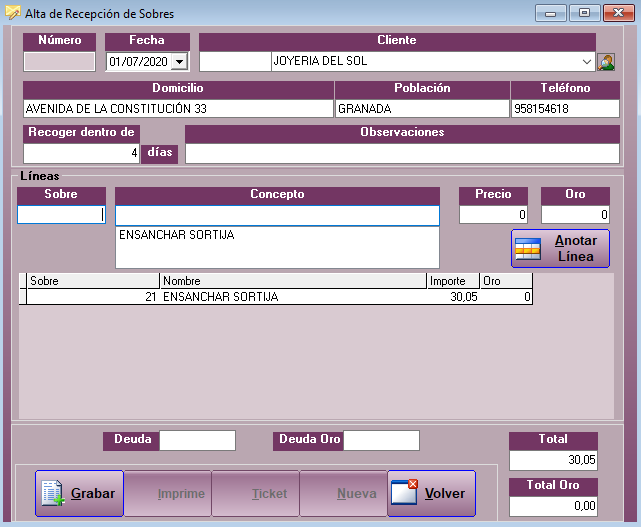This screenshot has width=641, height=527.
Task: Click the Total field showing 30,05
Action: coord(554,460)
